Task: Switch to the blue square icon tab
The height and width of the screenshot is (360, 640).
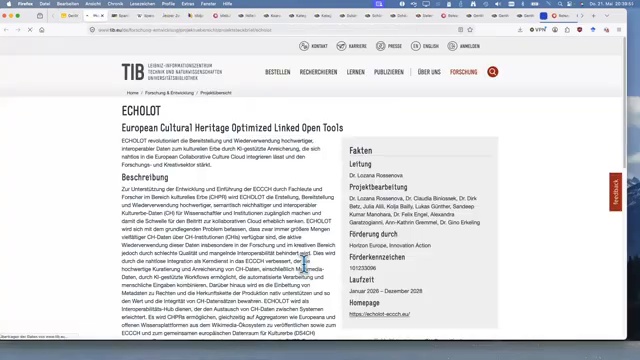Action: [x=543, y=16]
